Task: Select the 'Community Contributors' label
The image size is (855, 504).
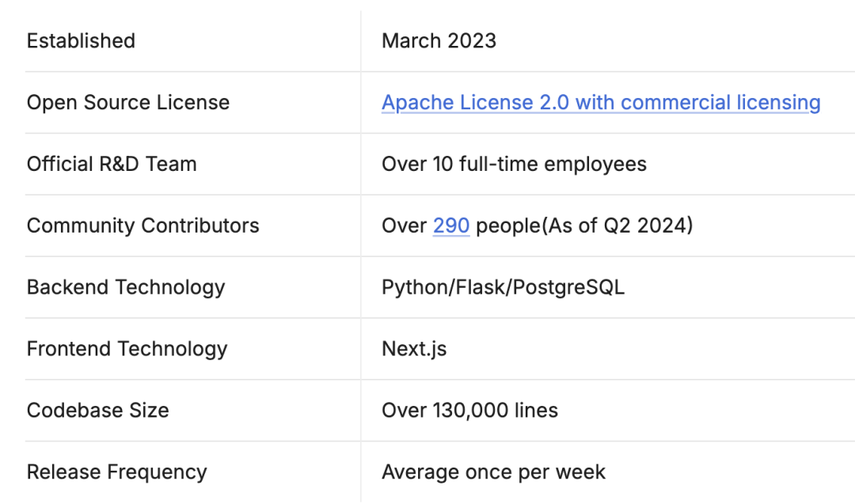Action: coord(142,225)
